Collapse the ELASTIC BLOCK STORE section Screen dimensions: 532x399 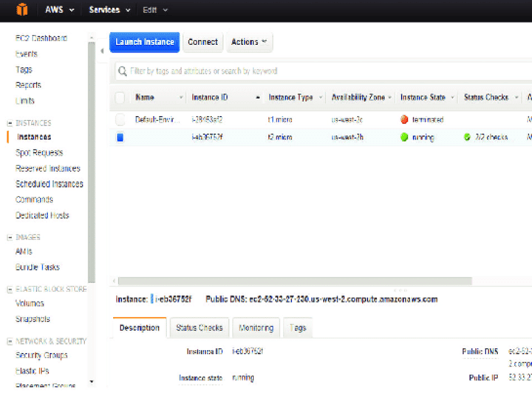[x=10, y=290]
